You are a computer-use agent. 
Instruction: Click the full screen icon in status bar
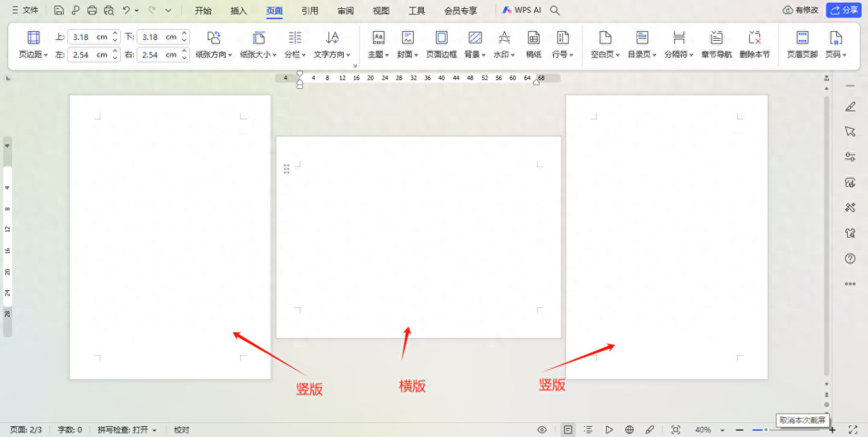click(x=853, y=430)
